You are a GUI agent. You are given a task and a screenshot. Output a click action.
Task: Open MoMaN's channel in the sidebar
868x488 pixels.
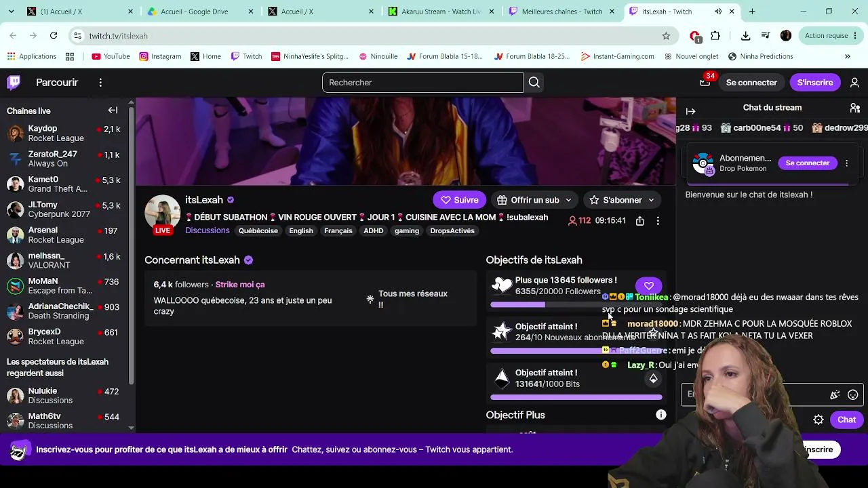point(64,286)
